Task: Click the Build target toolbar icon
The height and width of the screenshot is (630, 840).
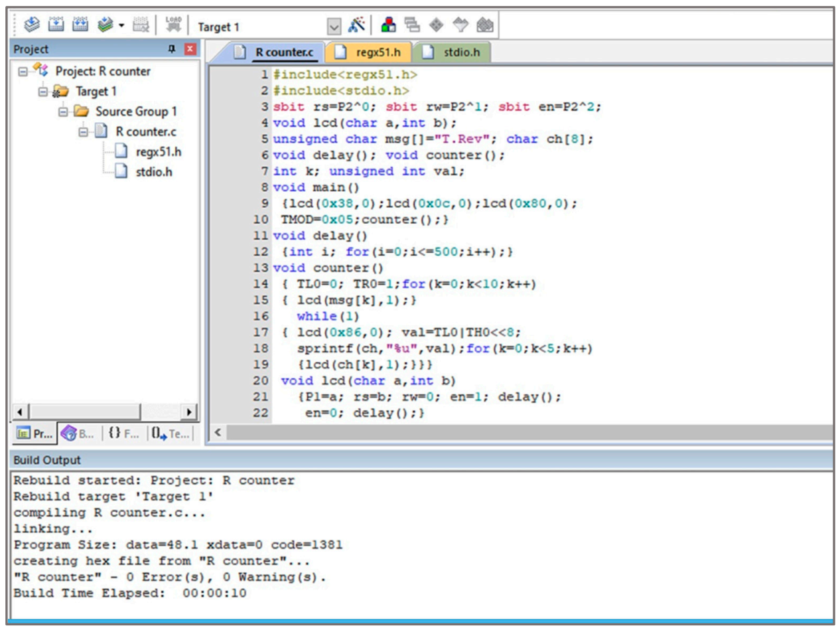Action: click(56, 26)
